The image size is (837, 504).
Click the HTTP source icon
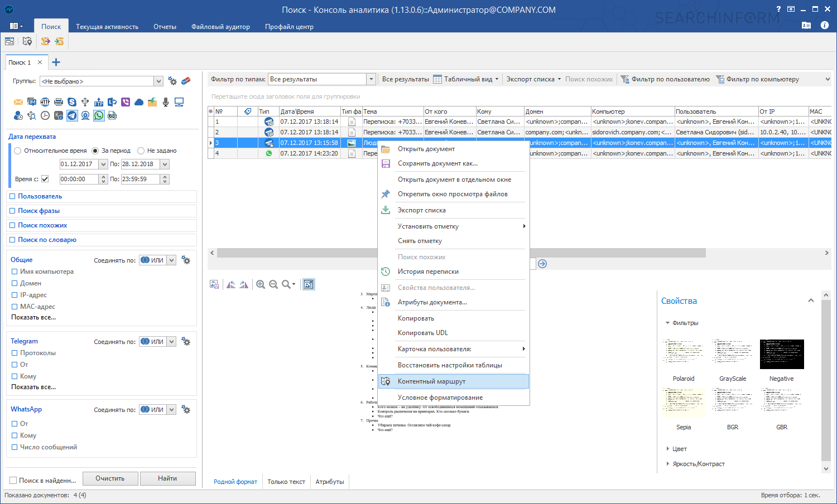click(45, 102)
